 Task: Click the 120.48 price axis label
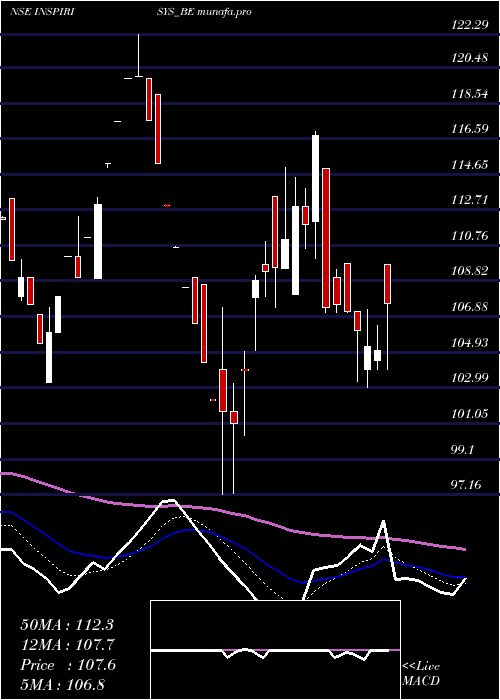click(470, 58)
